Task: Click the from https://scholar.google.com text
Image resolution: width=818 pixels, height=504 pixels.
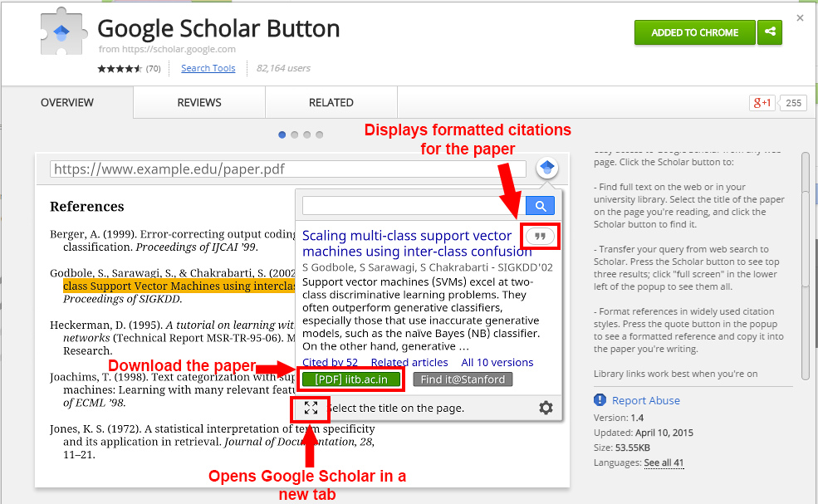Action: (167, 49)
